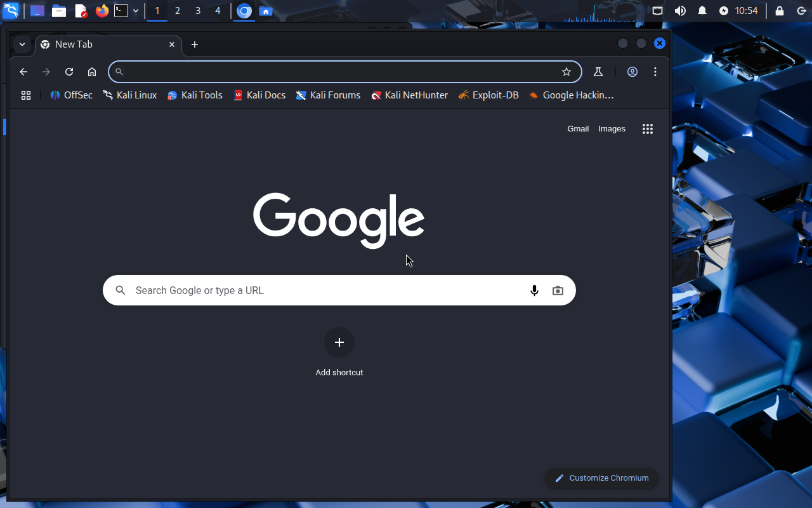This screenshot has width=812, height=508.
Task: Open the Kali applications menu
Action: tap(11, 11)
